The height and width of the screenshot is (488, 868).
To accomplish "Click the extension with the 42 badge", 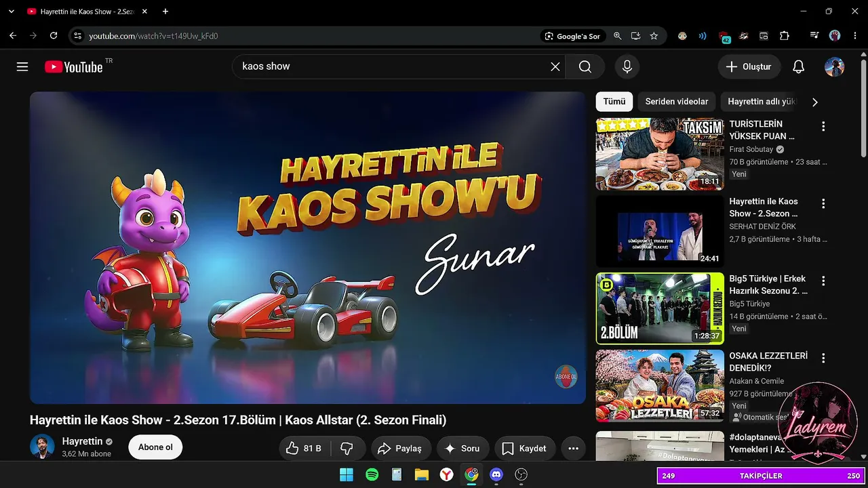I will click(x=724, y=37).
